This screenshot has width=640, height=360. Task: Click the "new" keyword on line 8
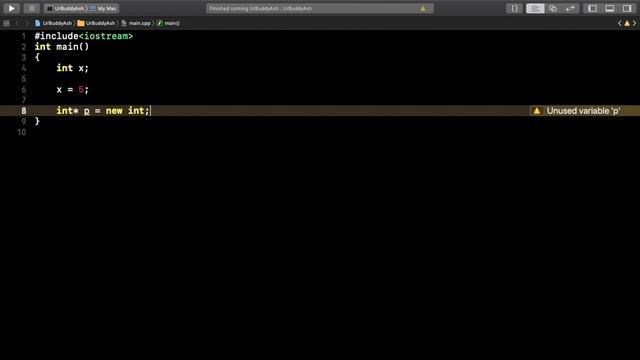114,111
